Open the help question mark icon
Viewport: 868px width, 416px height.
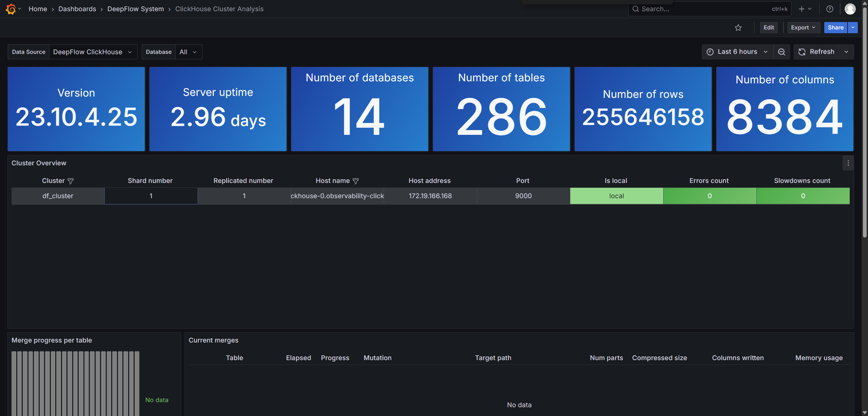(x=830, y=9)
